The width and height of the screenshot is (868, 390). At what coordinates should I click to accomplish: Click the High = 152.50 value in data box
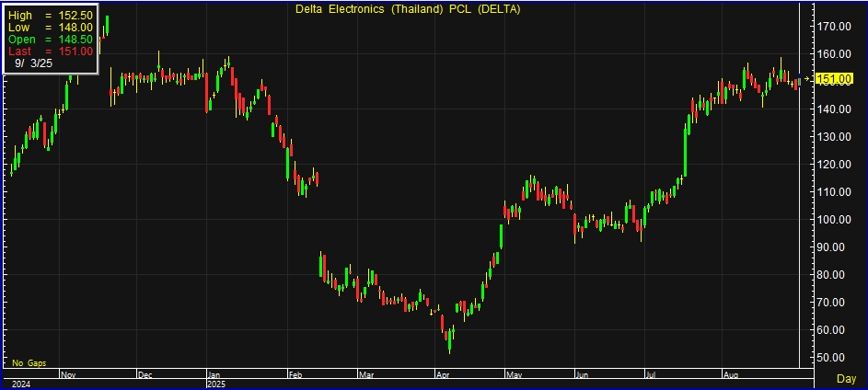[75, 16]
